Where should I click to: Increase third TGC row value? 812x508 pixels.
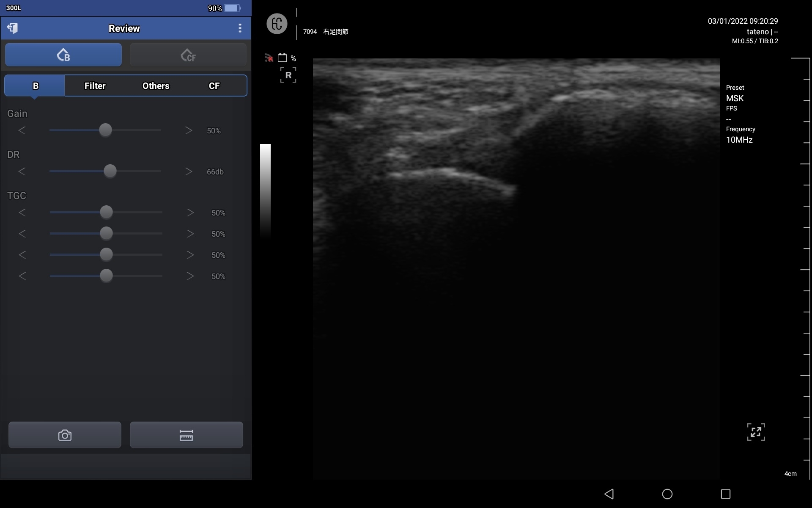coord(190,255)
